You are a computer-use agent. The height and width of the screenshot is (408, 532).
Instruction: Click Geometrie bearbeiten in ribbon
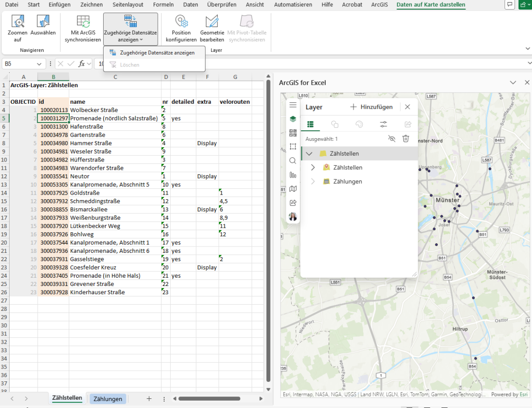[212, 28]
